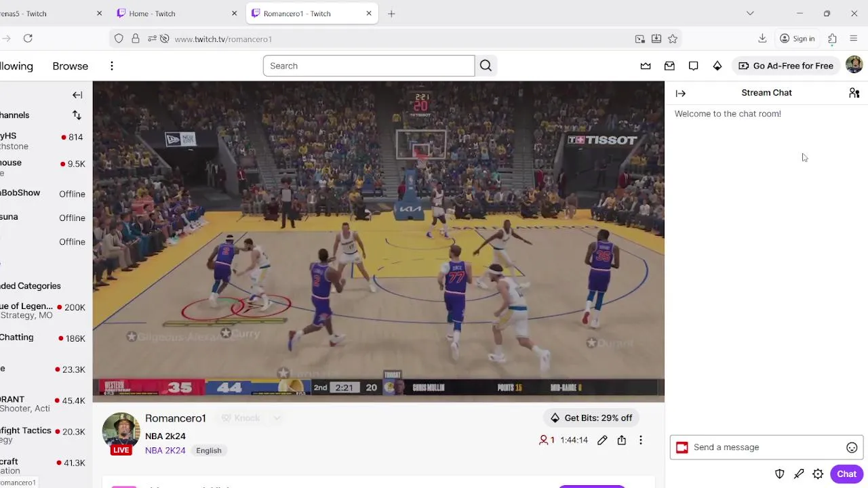Switch to the Home - Twitch browser tab
868x488 pixels.
[x=172, y=14]
